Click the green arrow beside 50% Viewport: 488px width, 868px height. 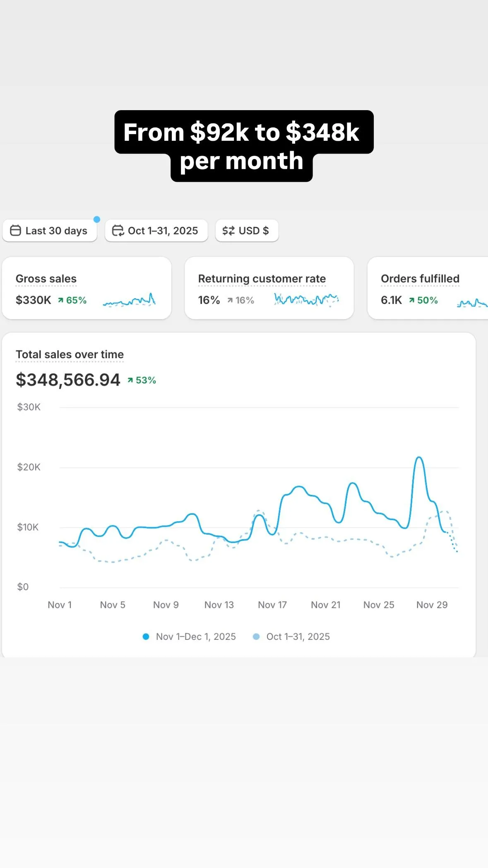[411, 300]
